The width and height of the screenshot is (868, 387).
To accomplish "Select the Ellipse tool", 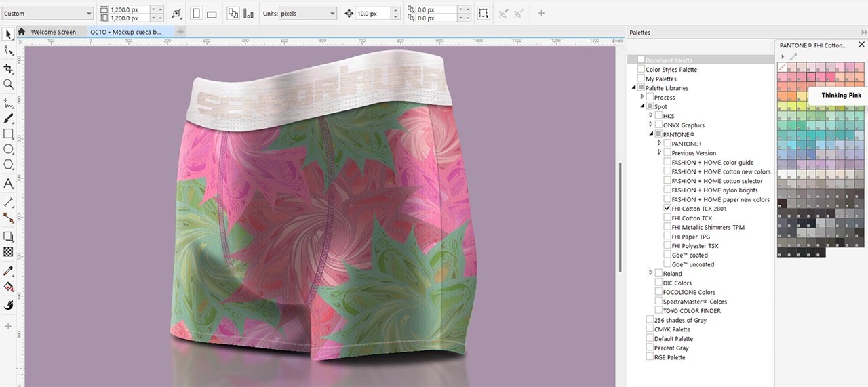I will 8,149.
